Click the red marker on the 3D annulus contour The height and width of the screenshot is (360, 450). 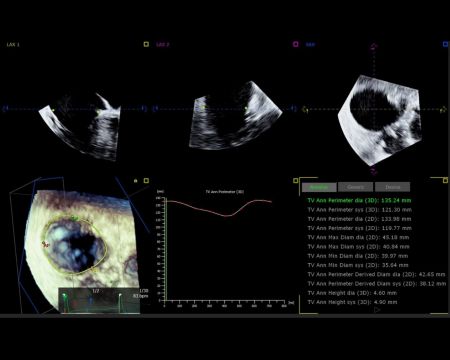(45, 244)
